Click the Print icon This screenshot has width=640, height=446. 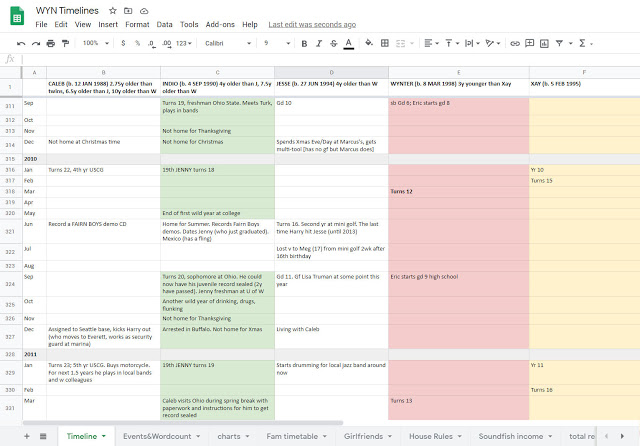point(51,44)
